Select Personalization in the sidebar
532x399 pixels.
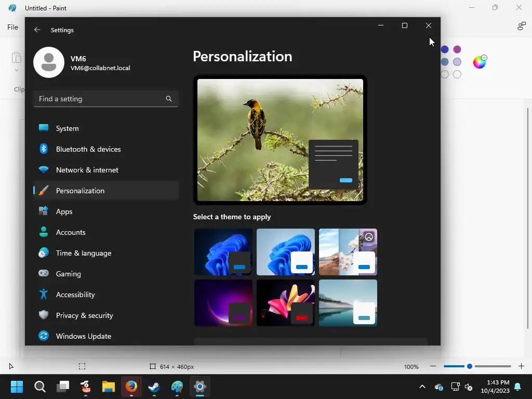[x=106, y=191]
